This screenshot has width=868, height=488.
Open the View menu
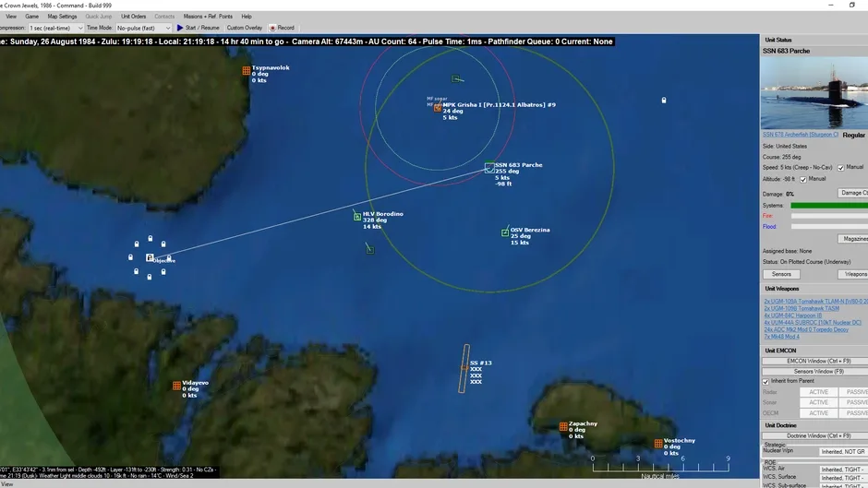point(11,17)
